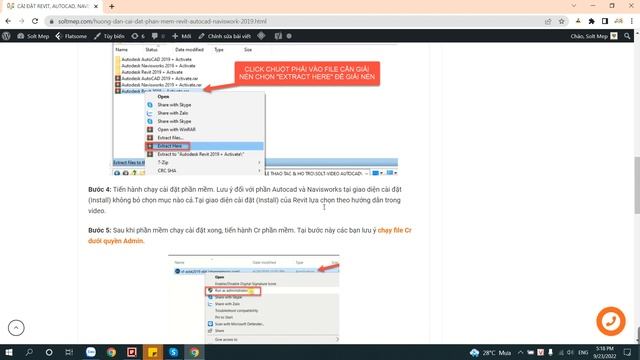Click the 'Bước 5:' paragraph heading
Viewport: 640px width, 360px height.
99,230
